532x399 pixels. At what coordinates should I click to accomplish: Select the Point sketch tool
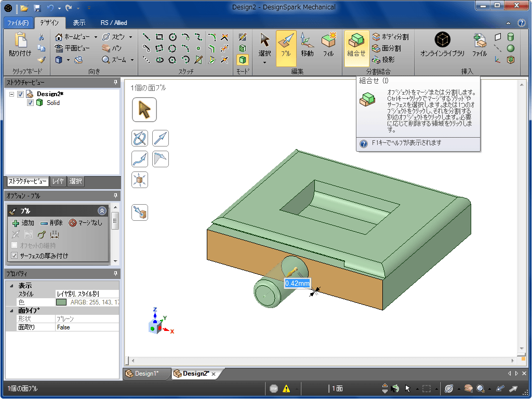coord(198,48)
